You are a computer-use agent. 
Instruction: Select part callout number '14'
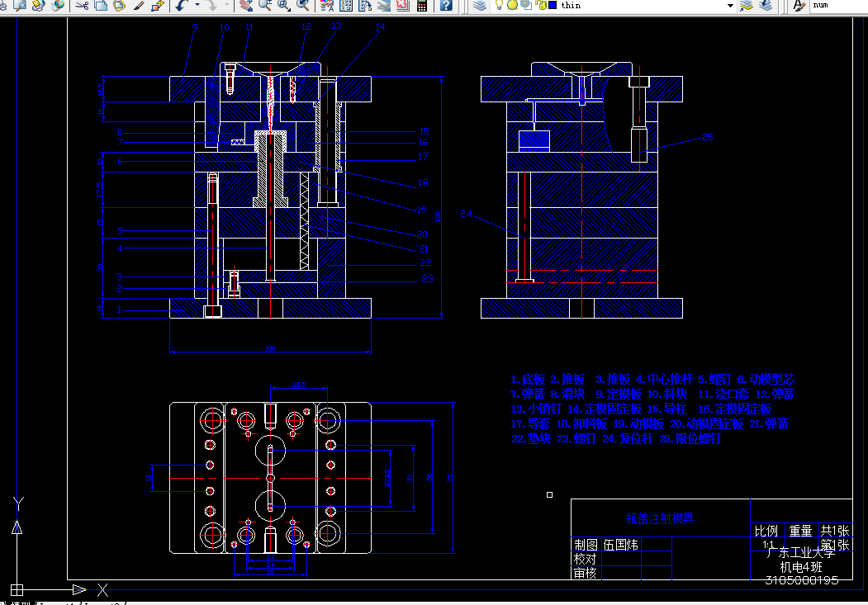pos(380,26)
